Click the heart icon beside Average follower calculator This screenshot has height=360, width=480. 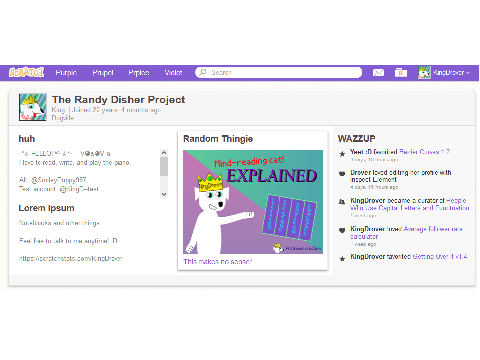pyautogui.click(x=342, y=230)
